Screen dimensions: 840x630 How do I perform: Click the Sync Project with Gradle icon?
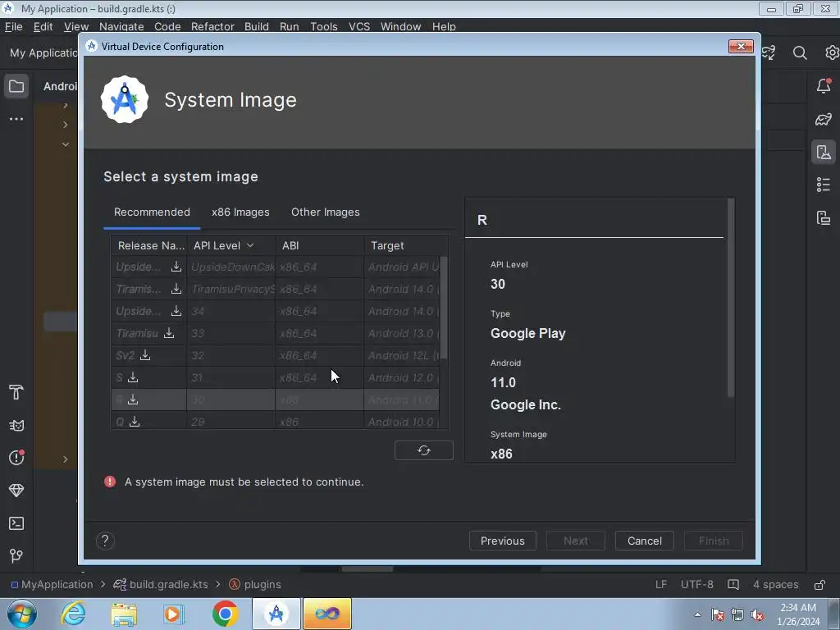click(769, 52)
